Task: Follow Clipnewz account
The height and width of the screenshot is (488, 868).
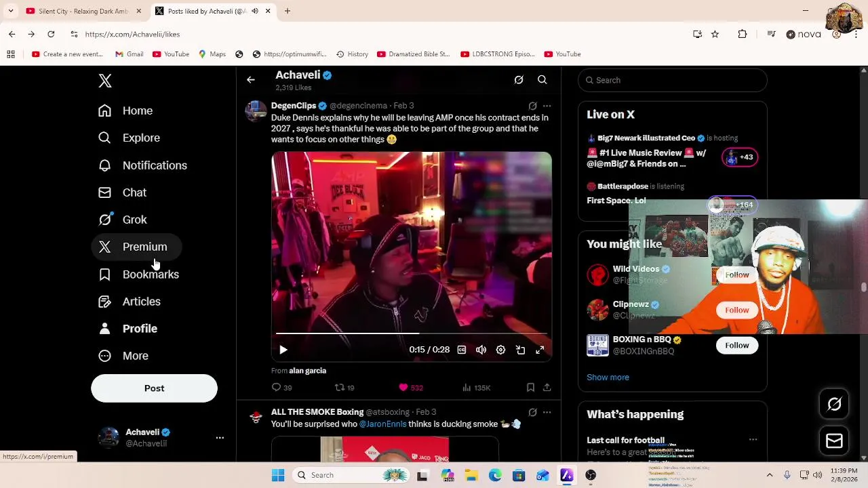Action: click(x=736, y=310)
